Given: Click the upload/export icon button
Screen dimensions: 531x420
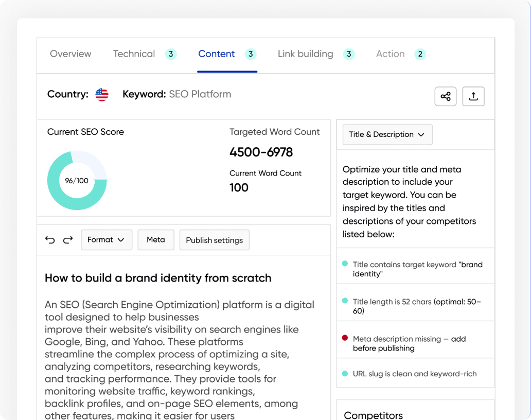Looking at the screenshot, I should click(x=473, y=96).
